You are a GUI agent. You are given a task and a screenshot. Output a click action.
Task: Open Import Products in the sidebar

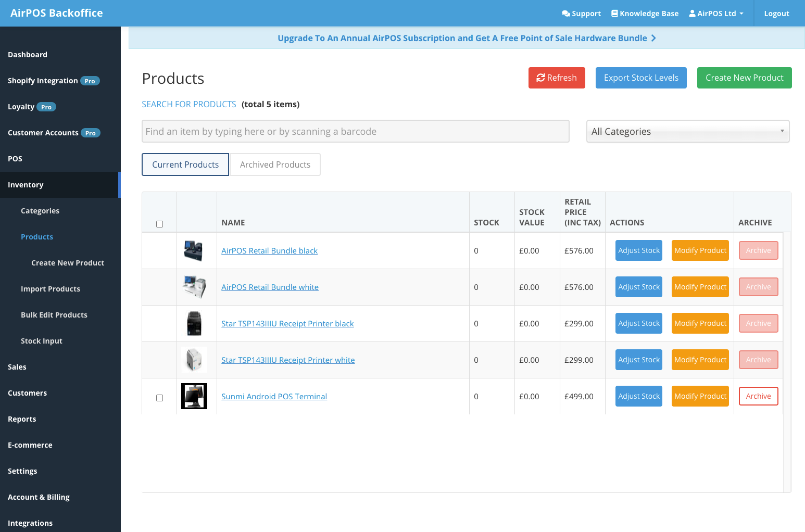pos(51,289)
